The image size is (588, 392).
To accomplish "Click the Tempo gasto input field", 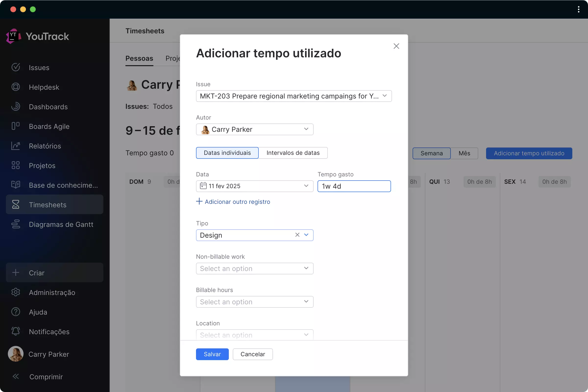I will pyautogui.click(x=354, y=186).
